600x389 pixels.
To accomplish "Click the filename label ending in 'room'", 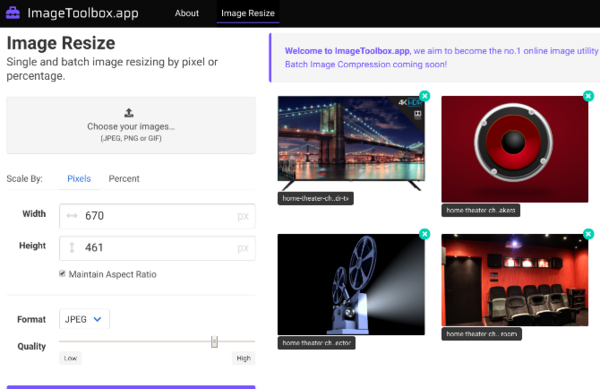I will tap(481, 334).
